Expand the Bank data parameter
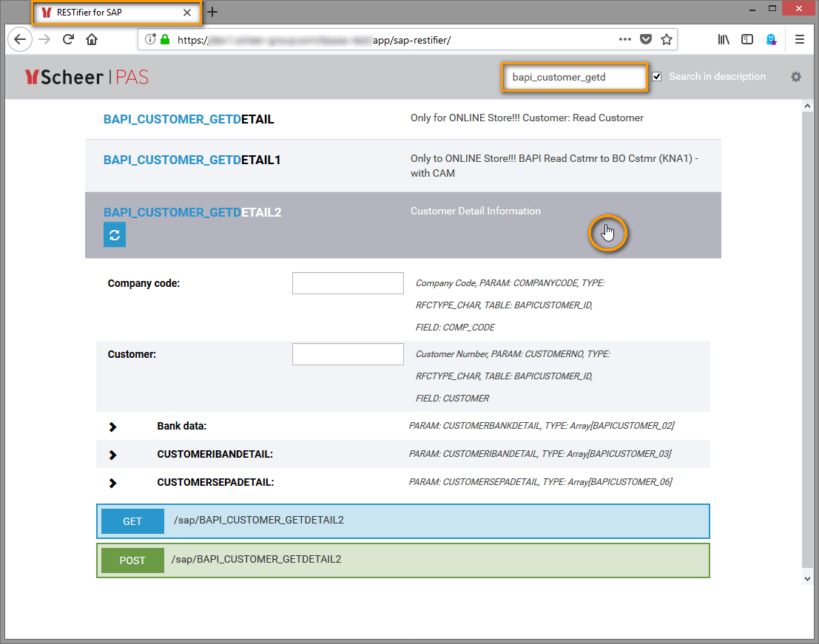This screenshot has width=819, height=644. 112,427
